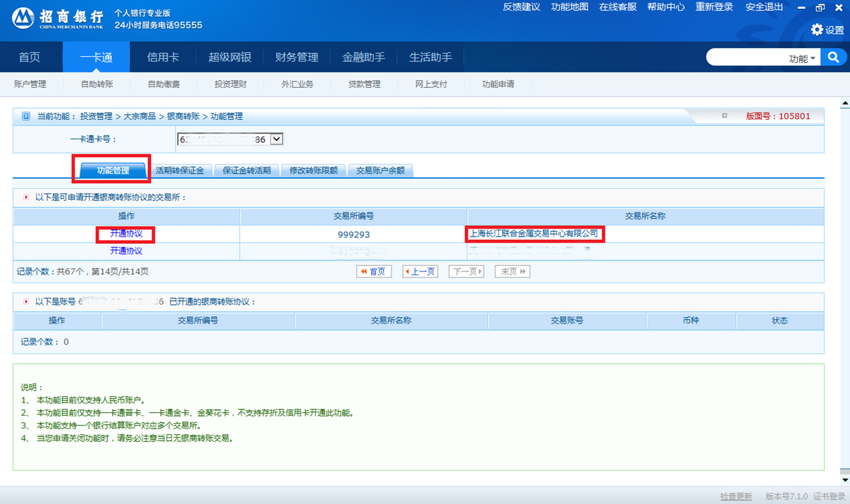This screenshot has height=504, width=850.
Task: Click the magnifier search icon button
Action: [x=833, y=58]
